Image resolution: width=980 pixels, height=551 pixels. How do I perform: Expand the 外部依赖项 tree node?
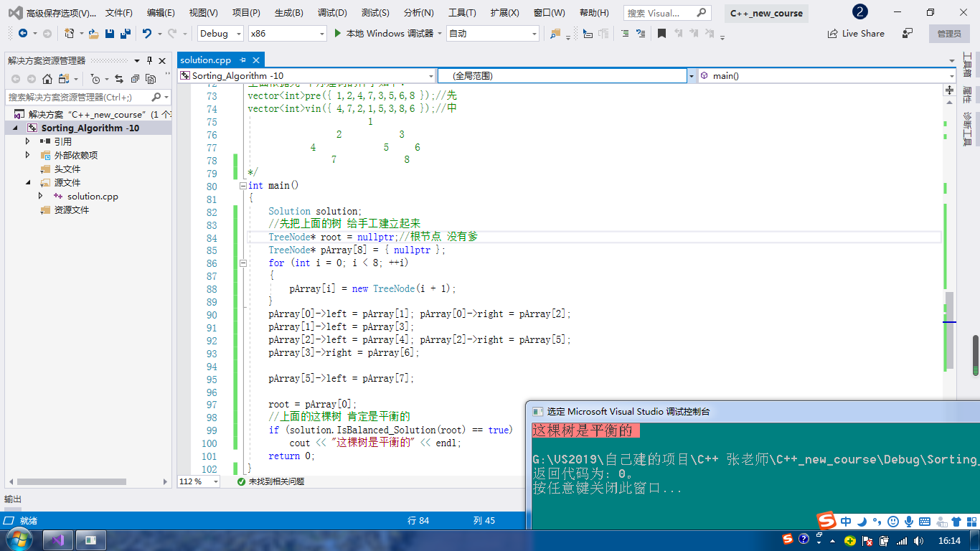coord(28,155)
